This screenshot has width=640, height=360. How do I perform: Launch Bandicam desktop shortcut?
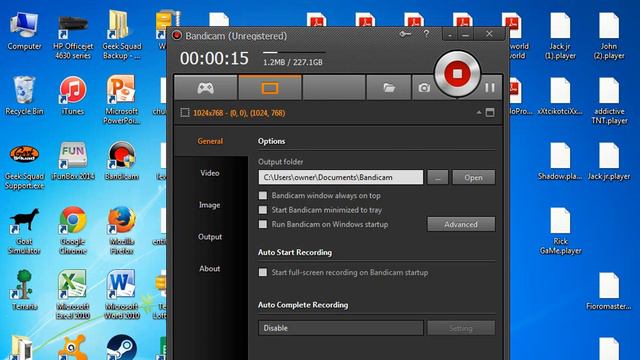121,161
